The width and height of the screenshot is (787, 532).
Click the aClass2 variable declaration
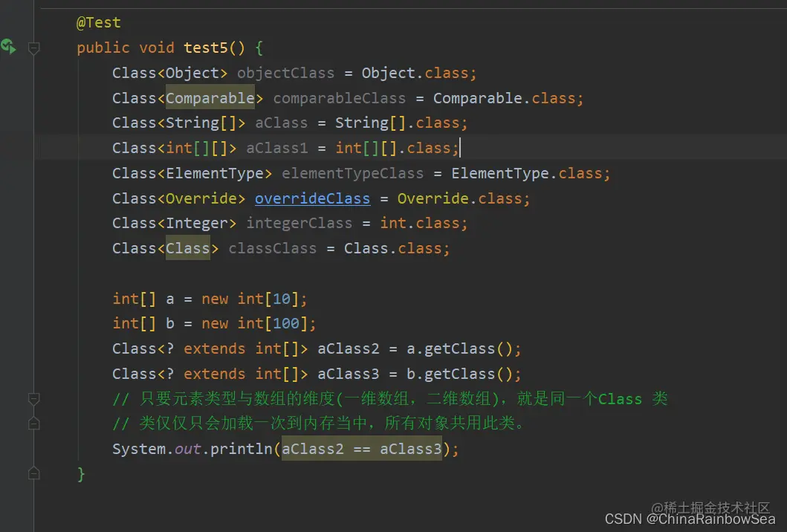pyautogui.click(x=349, y=348)
